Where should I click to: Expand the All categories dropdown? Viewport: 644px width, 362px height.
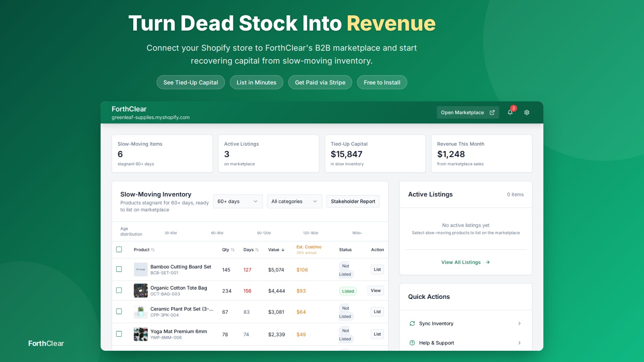tap(294, 202)
